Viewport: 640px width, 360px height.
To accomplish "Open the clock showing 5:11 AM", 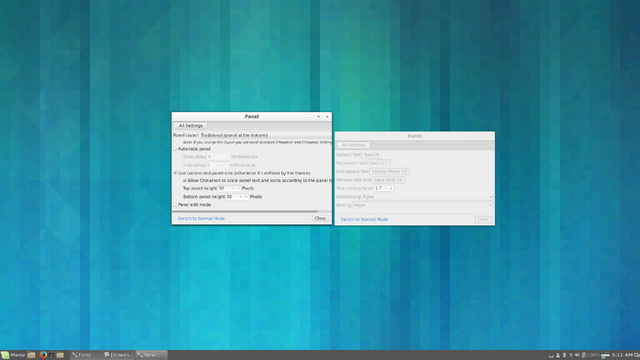I will pyautogui.click(x=622, y=355).
